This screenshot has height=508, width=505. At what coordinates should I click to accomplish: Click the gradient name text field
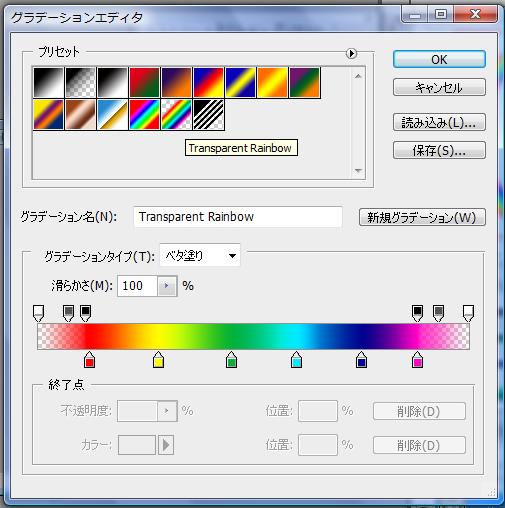238,217
